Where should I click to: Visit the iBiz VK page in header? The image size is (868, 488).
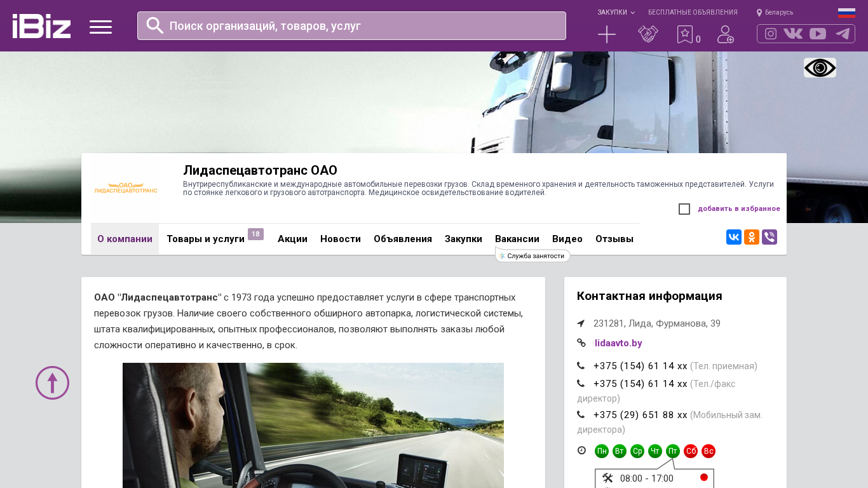[x=793, y=34]
